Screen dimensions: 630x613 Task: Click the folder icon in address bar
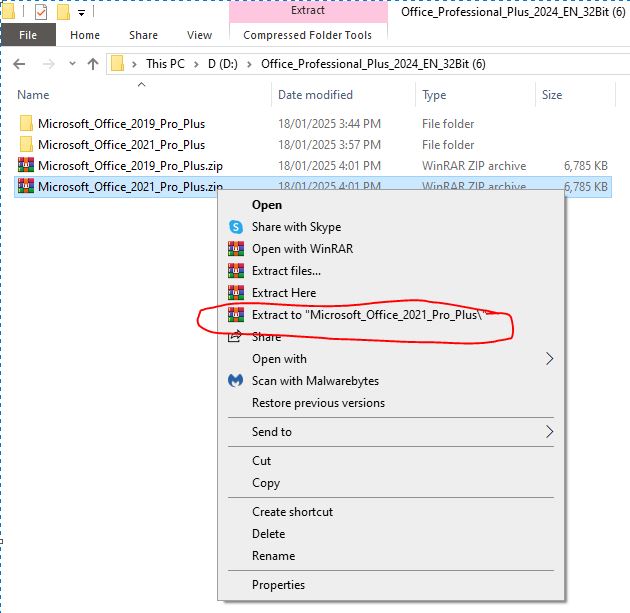coord(117,63)
